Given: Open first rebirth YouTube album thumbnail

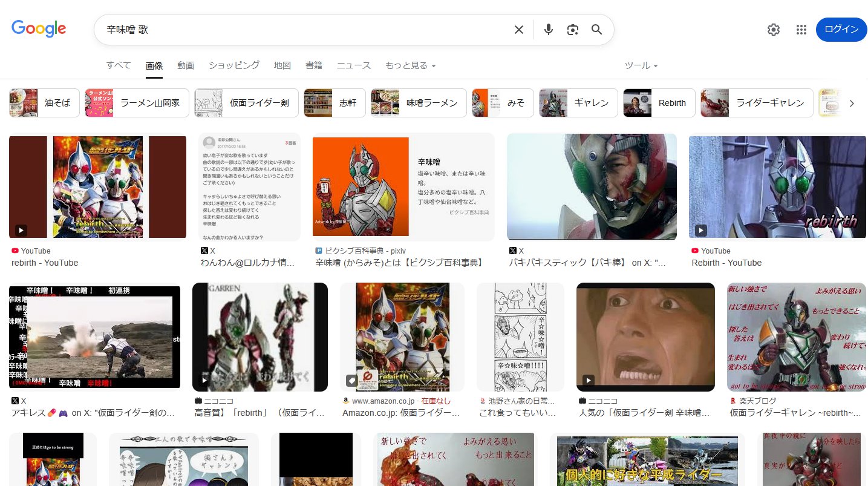Looking at the screenshot, I should click(97, 187).
